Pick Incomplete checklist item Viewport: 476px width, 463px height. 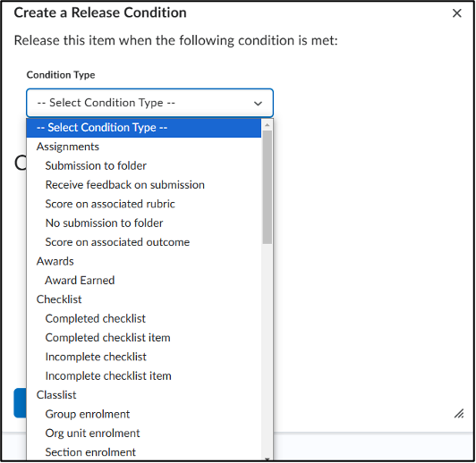pos(143,376)
